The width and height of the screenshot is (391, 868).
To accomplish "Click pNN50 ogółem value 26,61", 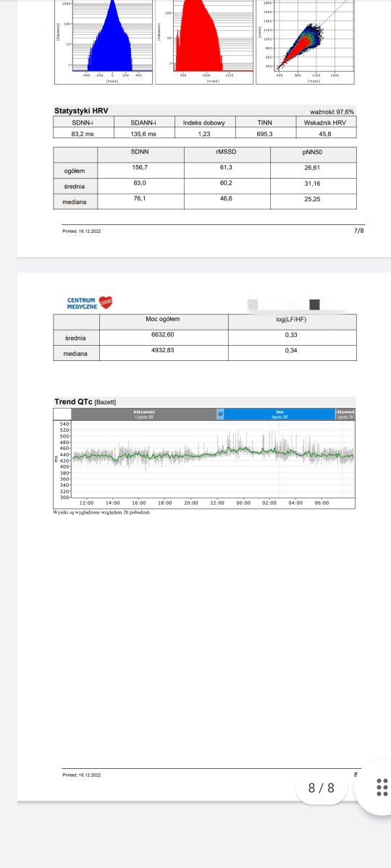I will 313,167.
